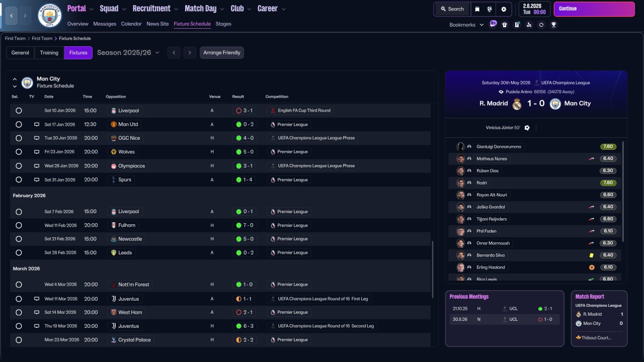Click the TV icon on Man Utd fixture row
The image size is (644, 362).
point(36,124)
